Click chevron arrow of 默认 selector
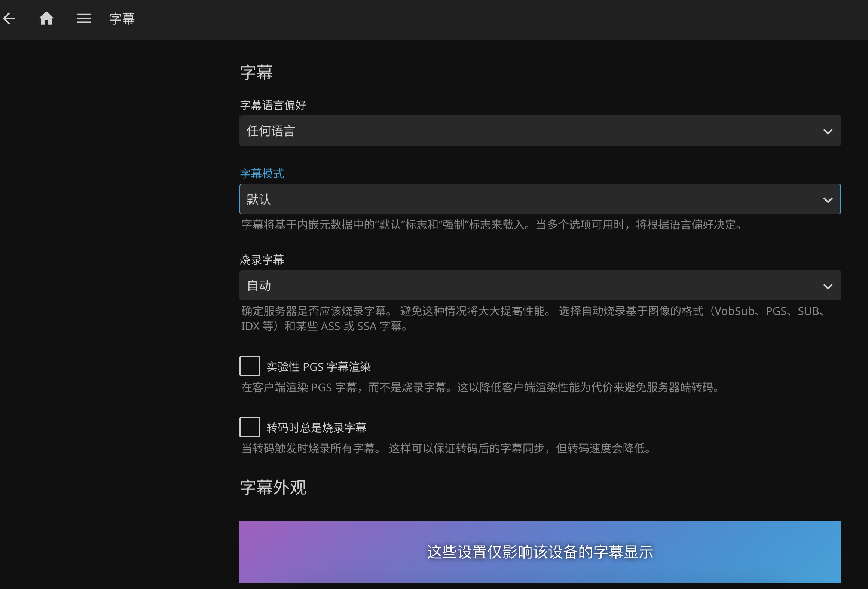 [828, 200]
